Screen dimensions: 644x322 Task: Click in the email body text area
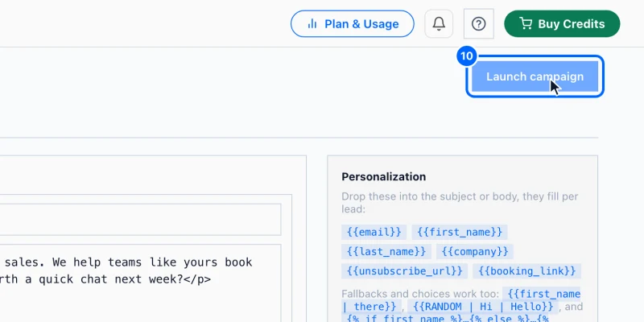pyautogui.click(x=140, y=283)
